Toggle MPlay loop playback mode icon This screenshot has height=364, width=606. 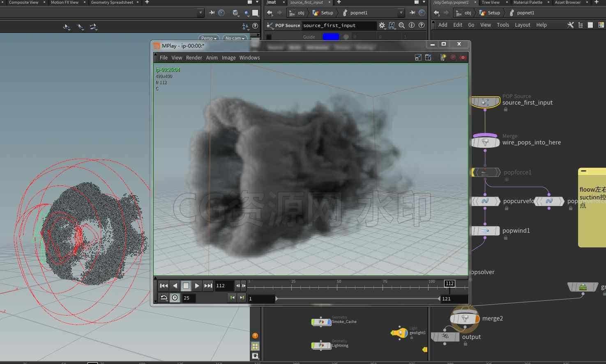pyautogui.click(x=164, y=298)
